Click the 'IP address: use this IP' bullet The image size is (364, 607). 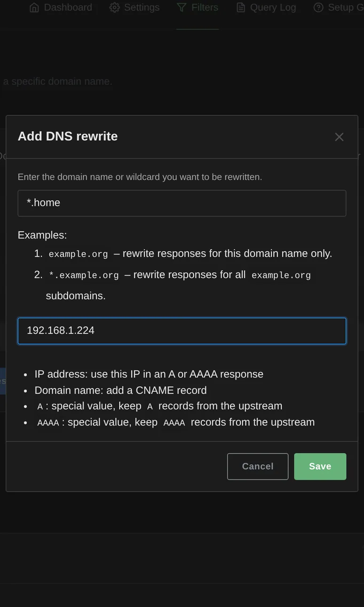tap(149, 374)
